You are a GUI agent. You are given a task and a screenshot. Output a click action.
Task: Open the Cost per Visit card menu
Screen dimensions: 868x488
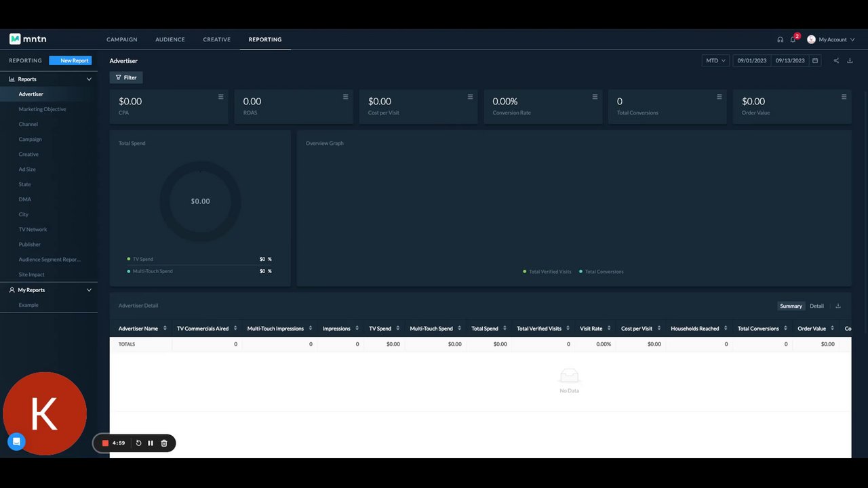click(470, 97)
